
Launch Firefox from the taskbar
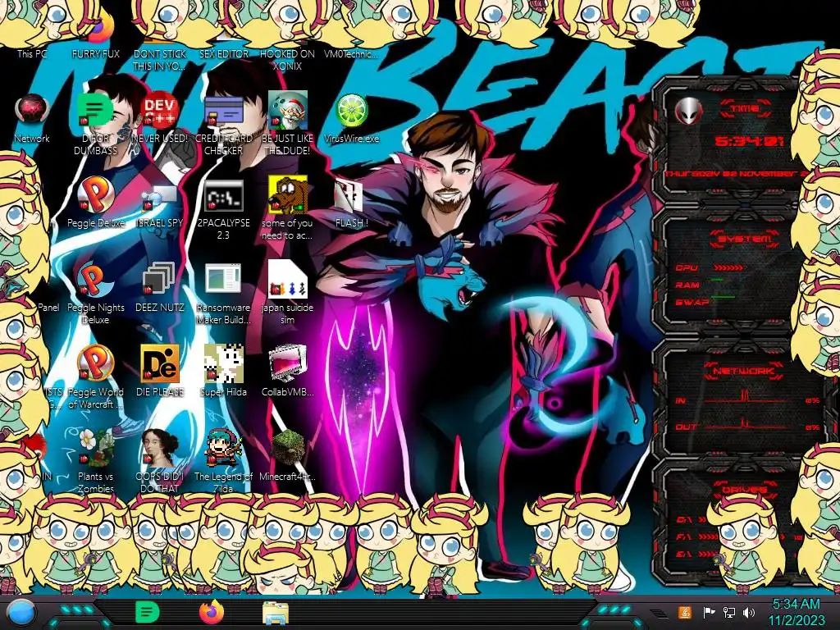(211, 612)
